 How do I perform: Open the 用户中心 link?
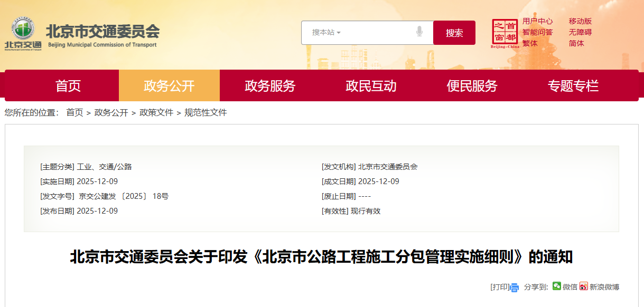537,22
